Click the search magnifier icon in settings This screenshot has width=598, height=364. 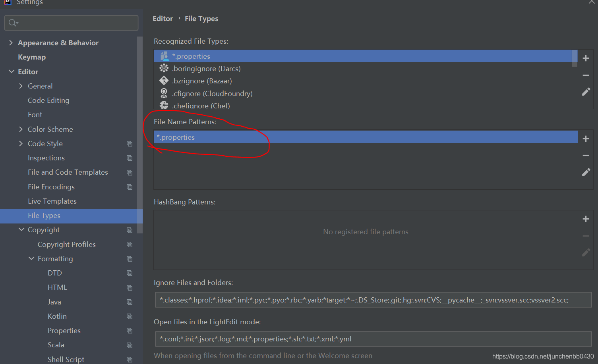pyautogui.click(x=13, y=23)
